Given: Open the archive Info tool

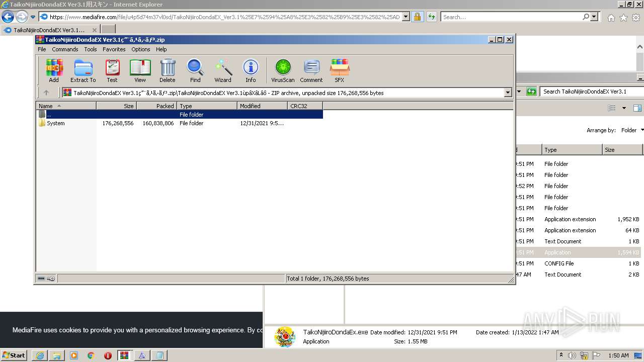Looking at the screenshot, I should 251,70.
